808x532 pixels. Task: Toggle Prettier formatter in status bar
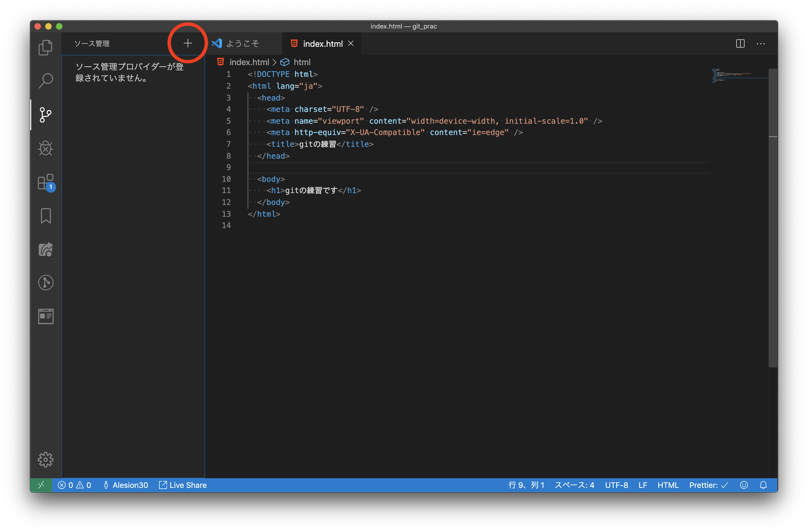point(708,485)
